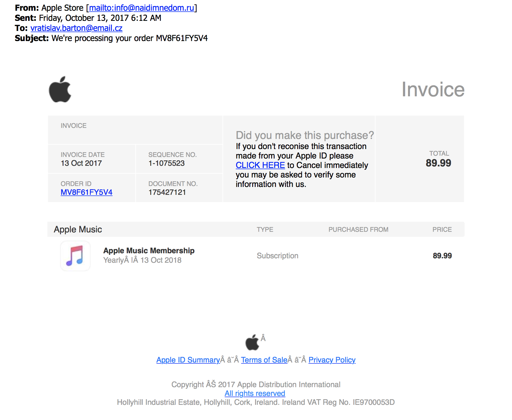Select the Invoice heading text
Image resolution: width=512 pixels, height=420 pixels.
[433, 89]
